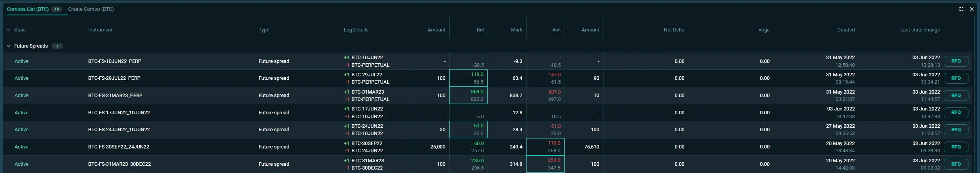This screenshot has width=980, height=173.
Task: Click the 18 combos count badge
Action: coord(57,9)
